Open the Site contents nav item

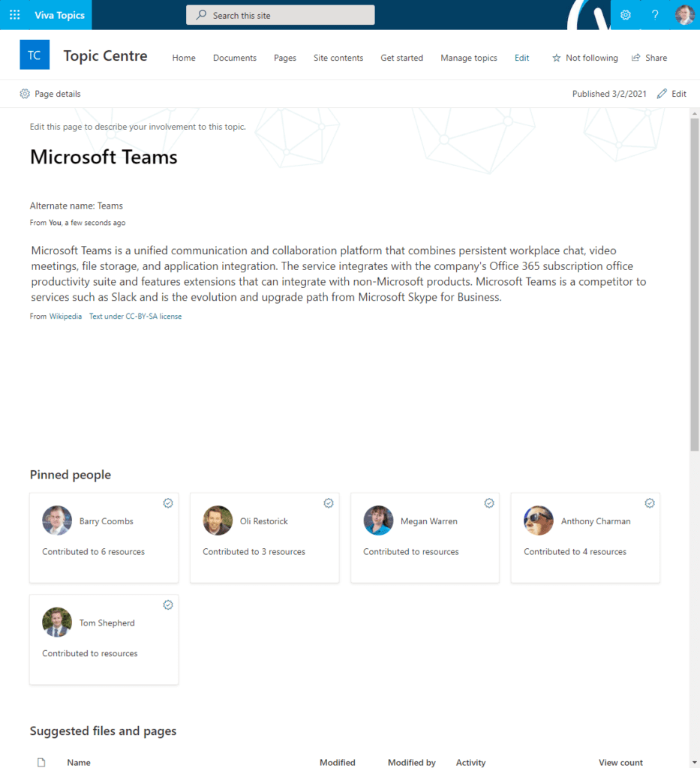click(x=338, y=58)
